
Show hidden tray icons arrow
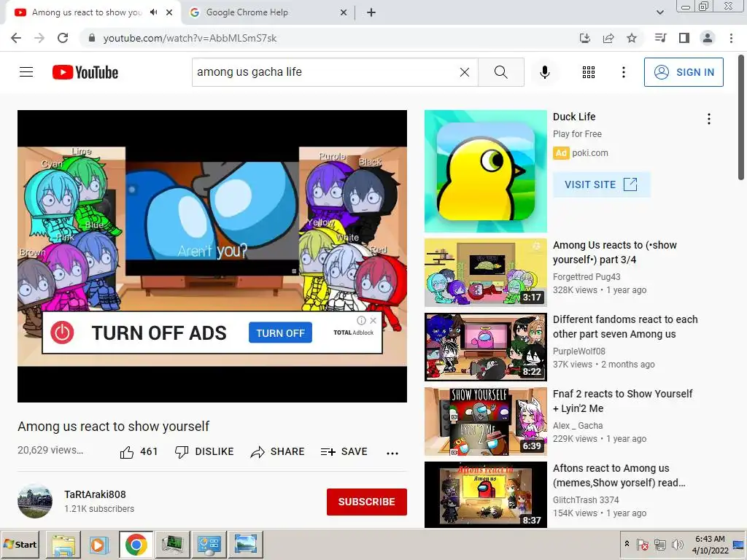pos(627,544)
